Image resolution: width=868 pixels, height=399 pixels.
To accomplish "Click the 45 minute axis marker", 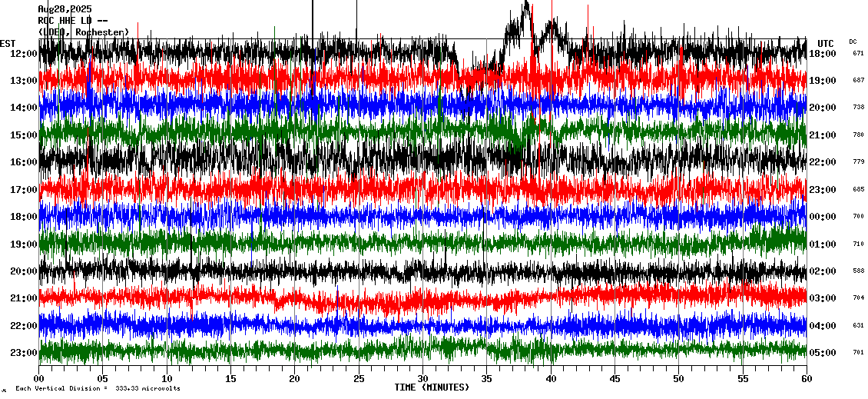I will point(615,378).
